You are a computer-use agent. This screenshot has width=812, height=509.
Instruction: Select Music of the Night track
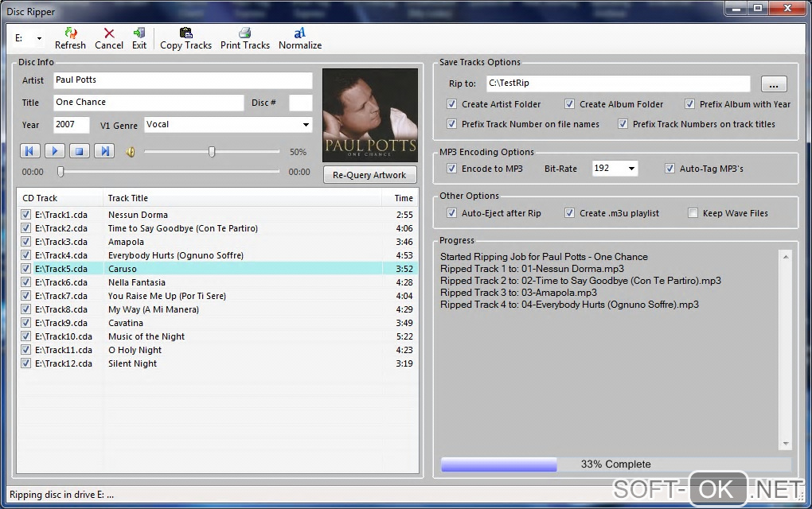pyautogui.click(x=217, y=336)
